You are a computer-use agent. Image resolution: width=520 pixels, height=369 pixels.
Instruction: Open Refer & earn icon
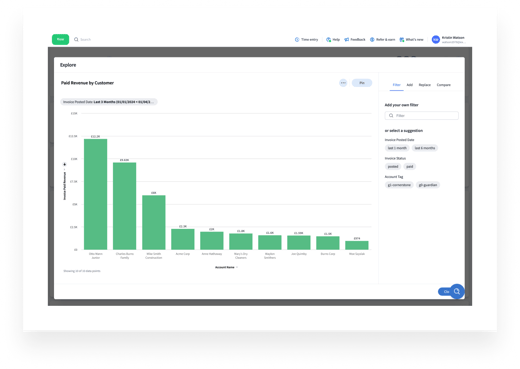point(372,39)
